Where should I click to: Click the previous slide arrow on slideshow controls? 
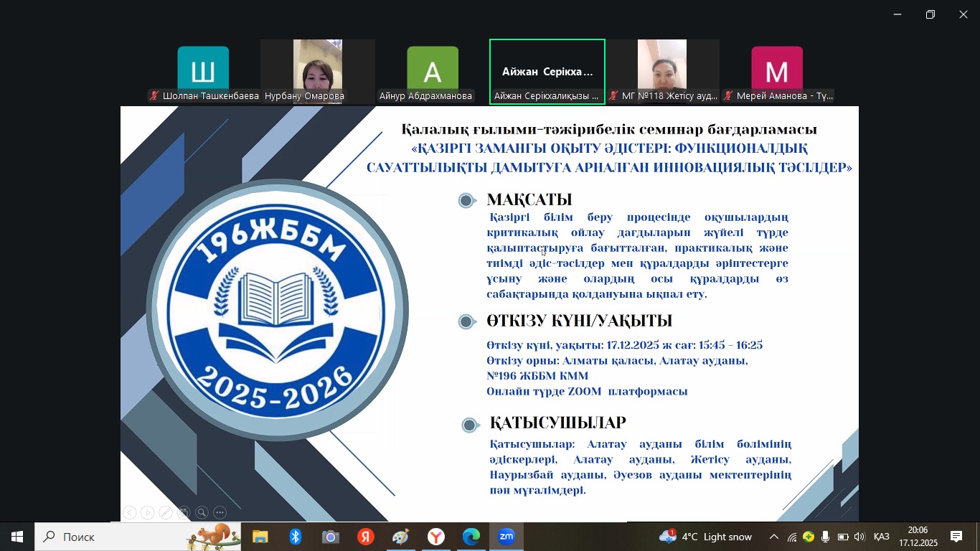(129, 512)
